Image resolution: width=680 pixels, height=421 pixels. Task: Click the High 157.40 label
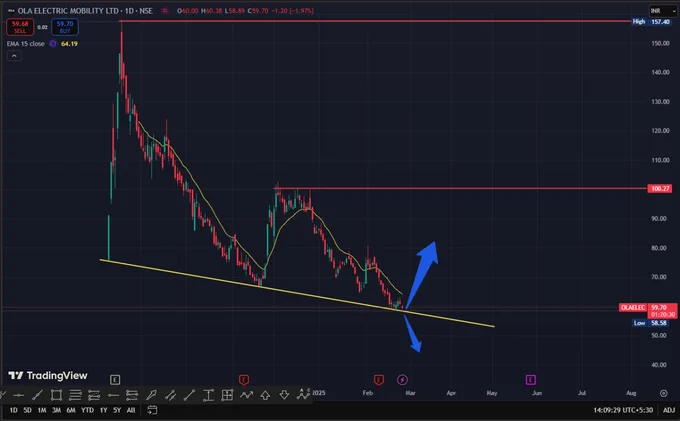coord(652,21)
